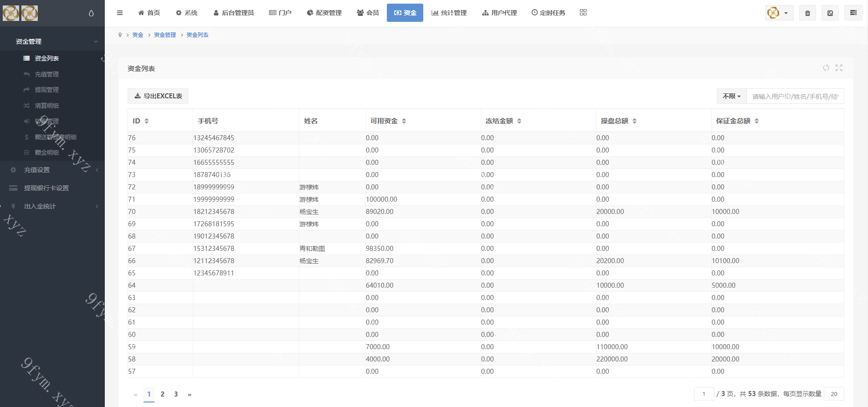
Task: Open the 配资管理 menu
Action: (324, 13)
